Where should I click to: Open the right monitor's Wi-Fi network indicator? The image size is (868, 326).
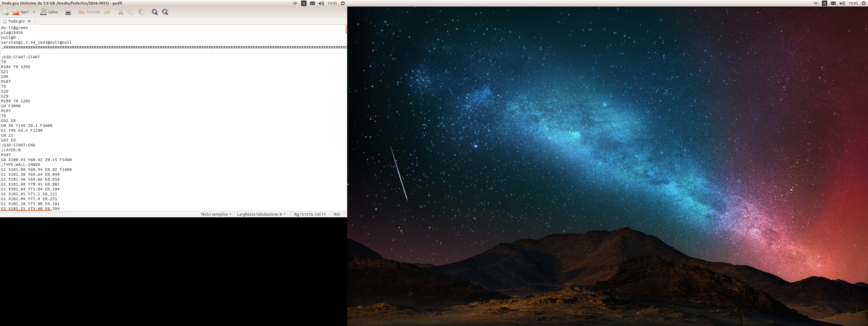816,3
